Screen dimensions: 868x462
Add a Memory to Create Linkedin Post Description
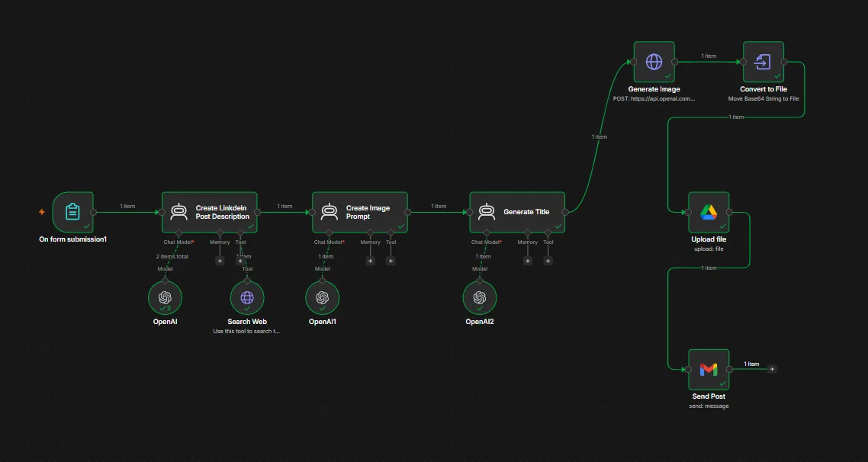tap(220, 261)
